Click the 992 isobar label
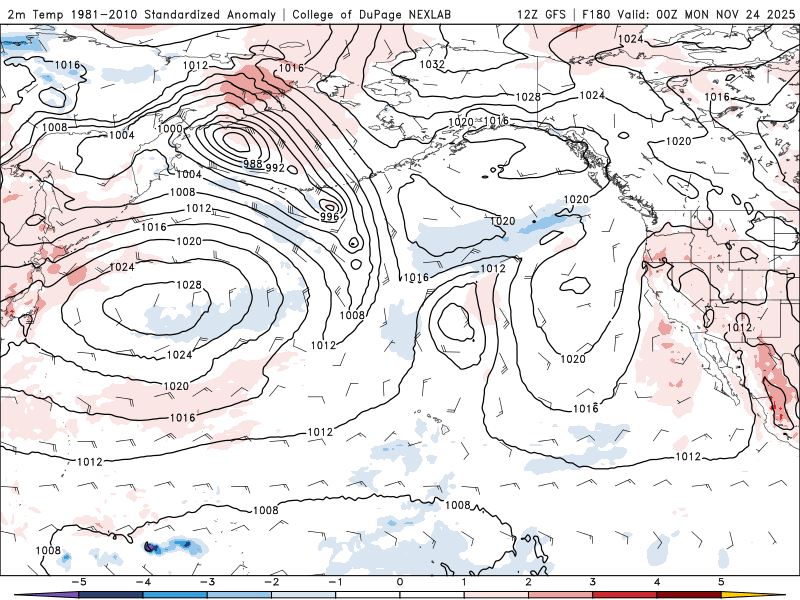 point(275,167)
